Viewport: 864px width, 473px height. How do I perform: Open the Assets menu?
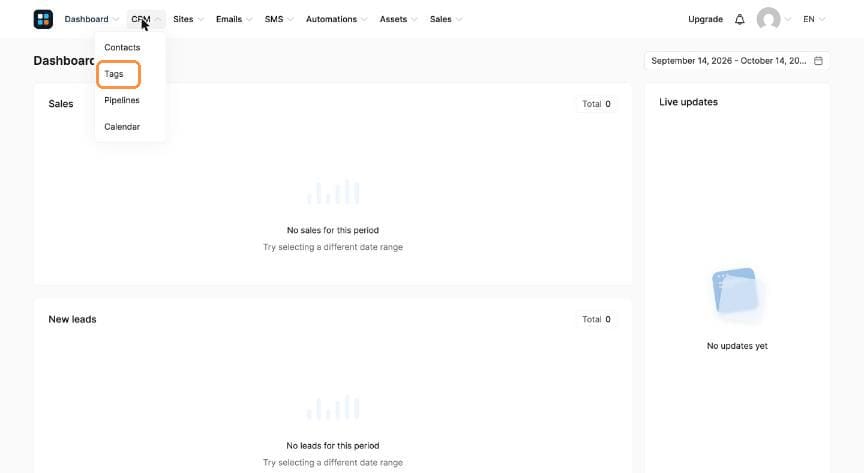tap(398, 19)
